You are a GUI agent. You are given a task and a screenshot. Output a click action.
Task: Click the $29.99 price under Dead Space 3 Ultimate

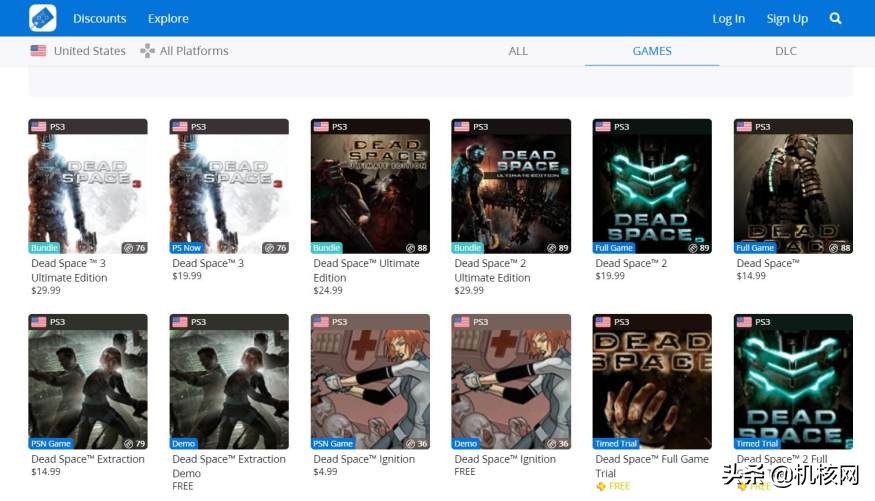pyautogui.click(x=46, y=290)
